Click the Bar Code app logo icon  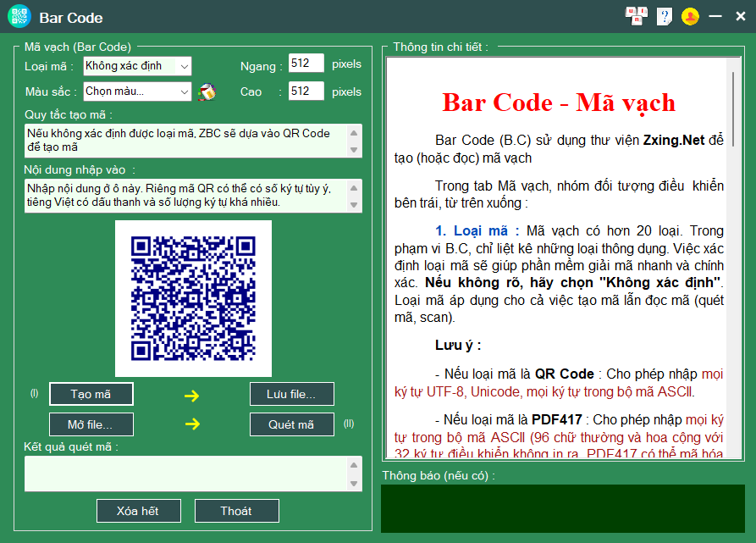click(x=19, y=16)
